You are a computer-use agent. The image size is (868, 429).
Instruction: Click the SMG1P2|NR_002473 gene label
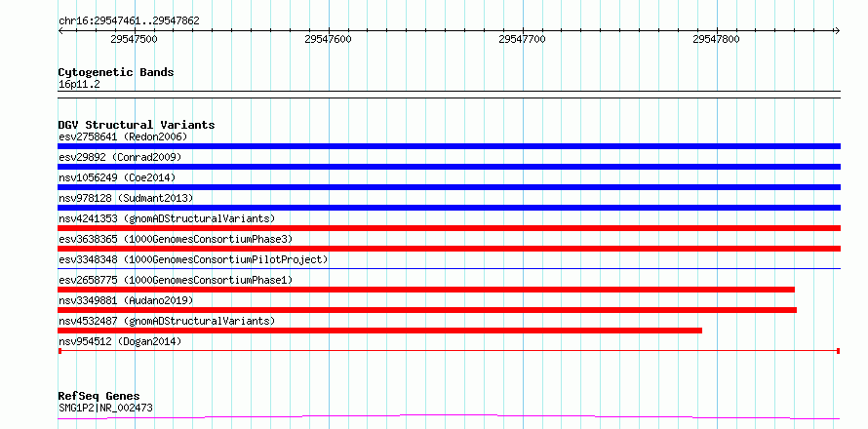pyautogui.click(x=105, y=408)
